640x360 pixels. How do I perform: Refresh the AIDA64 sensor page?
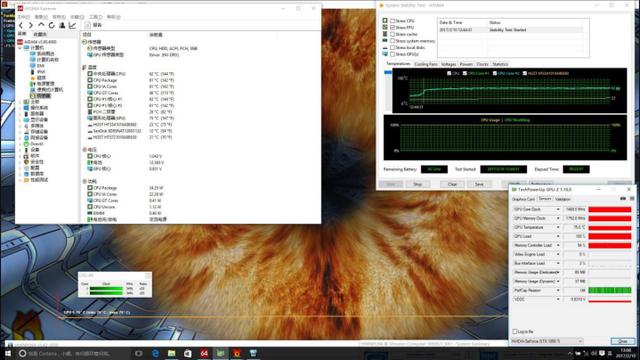51,25
